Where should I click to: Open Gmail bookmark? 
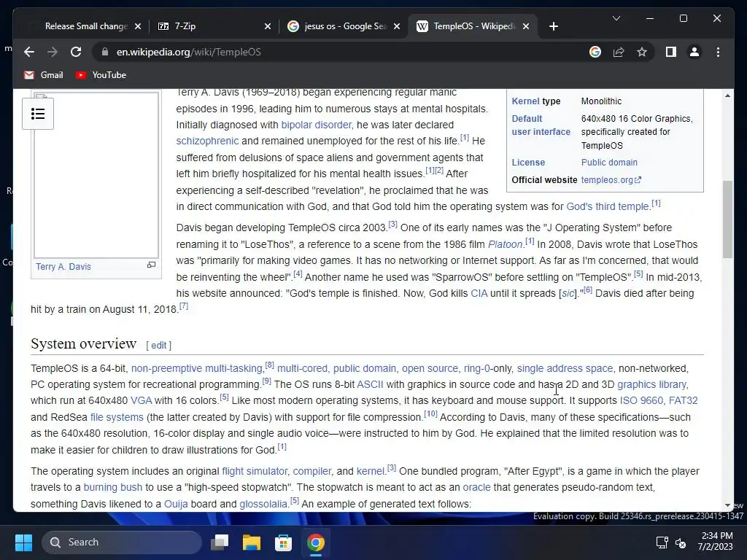pos(43,75)
